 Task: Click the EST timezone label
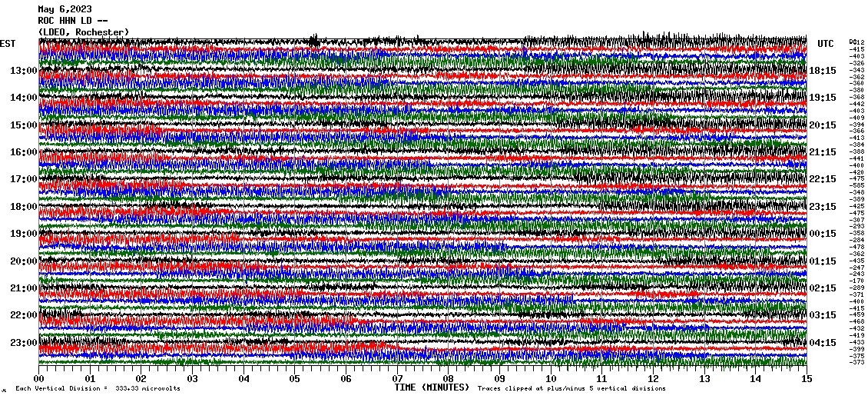click(8, 44)
